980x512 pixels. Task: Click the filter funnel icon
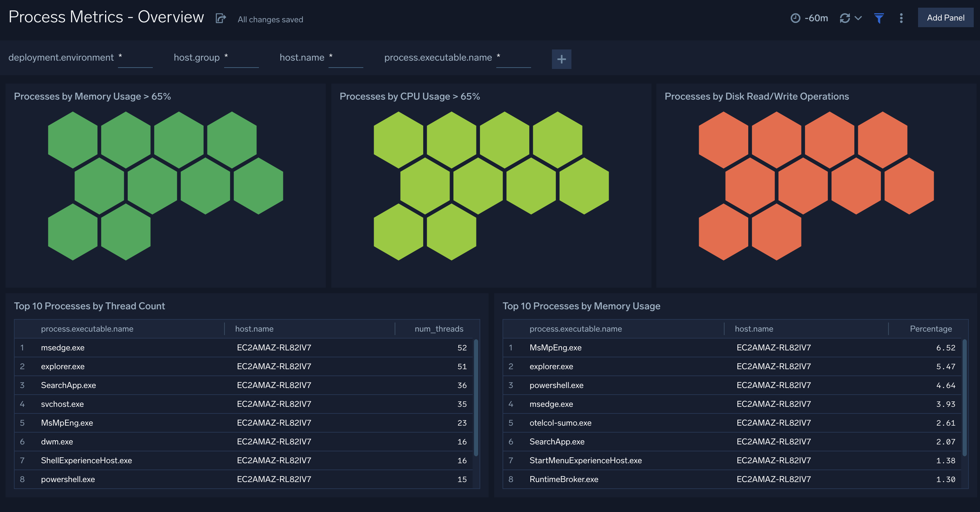click(878, 17)
